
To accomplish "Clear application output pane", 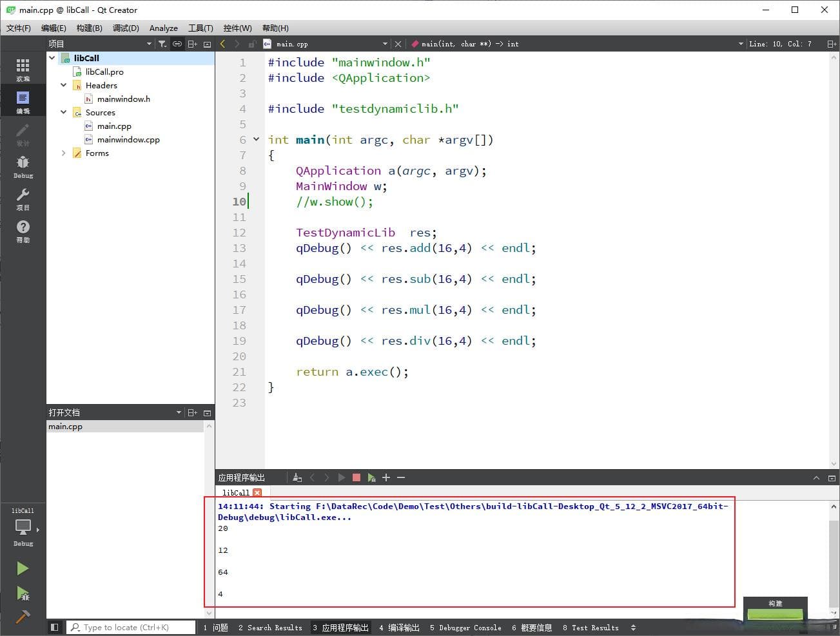I will click(297, 477).
